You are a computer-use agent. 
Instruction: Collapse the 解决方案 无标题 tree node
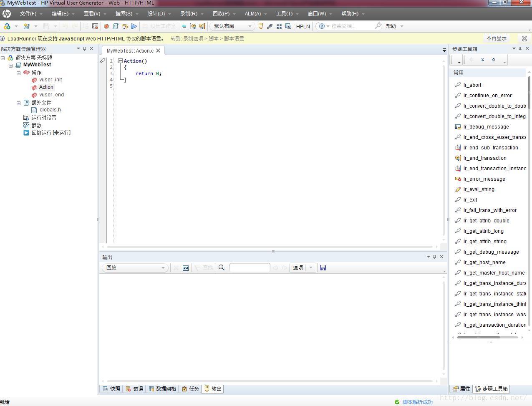coord(3,58)
